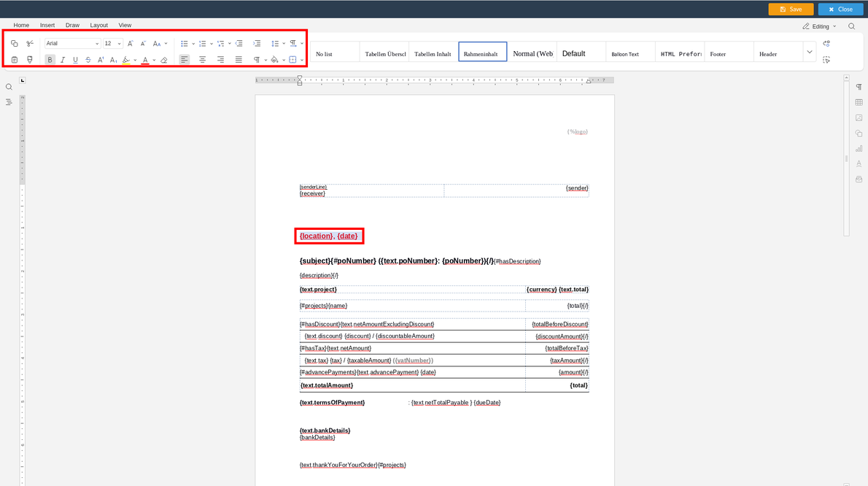This screenshot has width=868, height=486.
Task: Open Image settings in the right sidebar
Action: [x=859, y=118]
